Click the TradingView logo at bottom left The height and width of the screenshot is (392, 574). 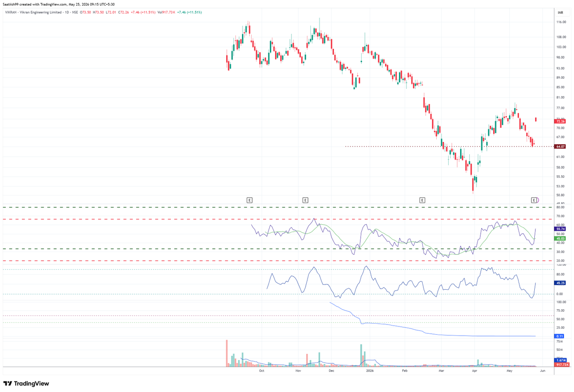pos(26,383)
